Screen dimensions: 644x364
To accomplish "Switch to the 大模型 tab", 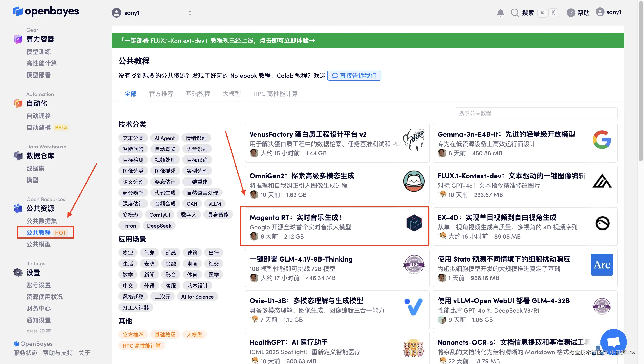I will tap(232, 94).
